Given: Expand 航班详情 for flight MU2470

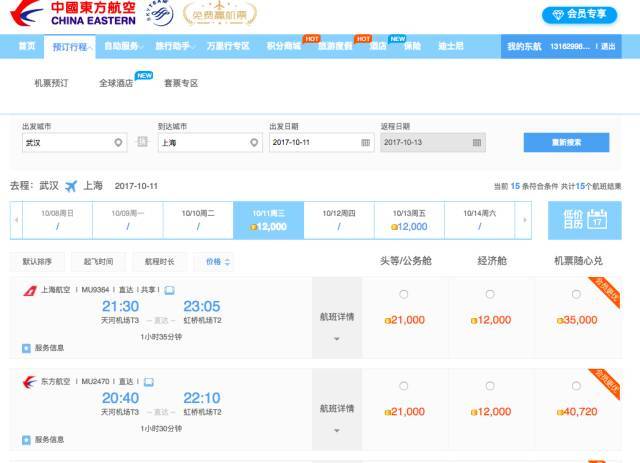Looking at the screenshot, I should 337,410.
